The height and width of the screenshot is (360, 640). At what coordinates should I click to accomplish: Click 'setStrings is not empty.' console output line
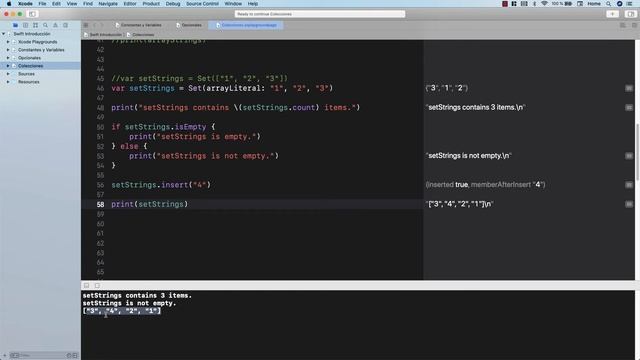coord(129,303)
